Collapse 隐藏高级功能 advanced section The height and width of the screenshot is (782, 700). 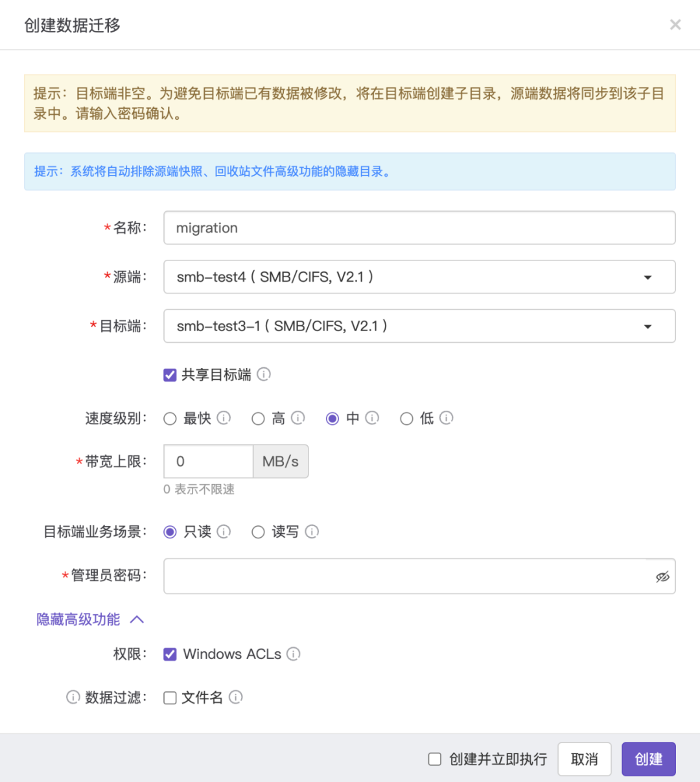pyautogui.click(x=90, y=619)
